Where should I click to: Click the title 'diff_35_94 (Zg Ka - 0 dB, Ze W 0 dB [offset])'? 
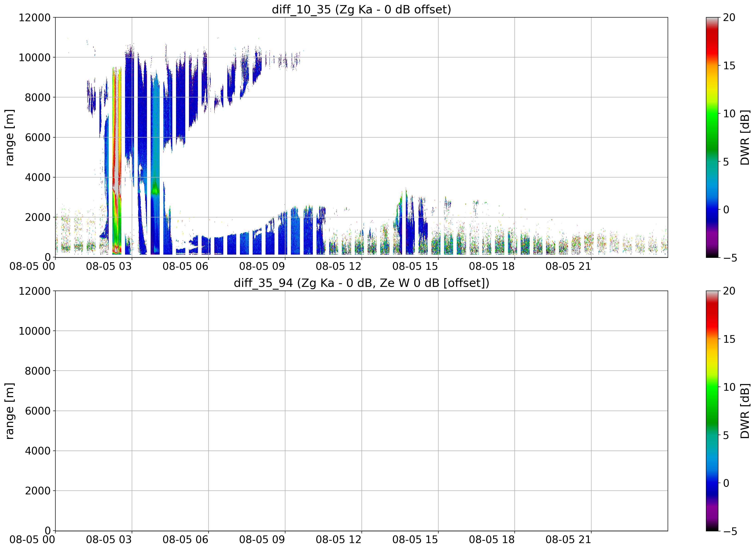point(361,283)
